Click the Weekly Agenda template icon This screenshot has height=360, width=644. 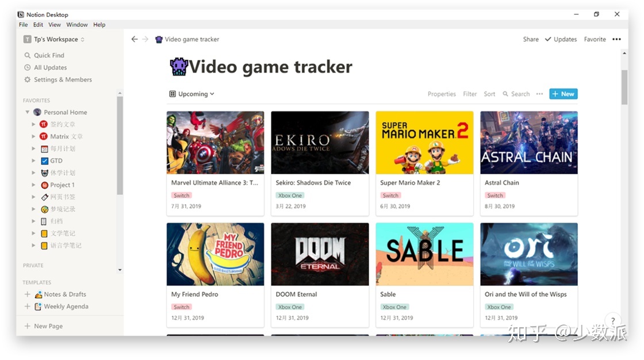coord(38,307)
